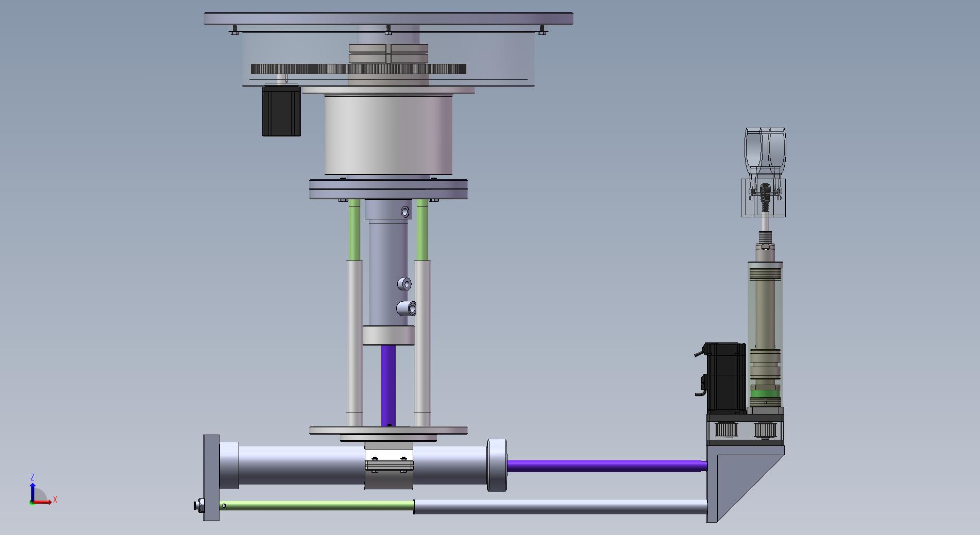Select the black stepper motor beside the gear housing
The width and height of the screenshot is (980, 535).
pos(281,111)
